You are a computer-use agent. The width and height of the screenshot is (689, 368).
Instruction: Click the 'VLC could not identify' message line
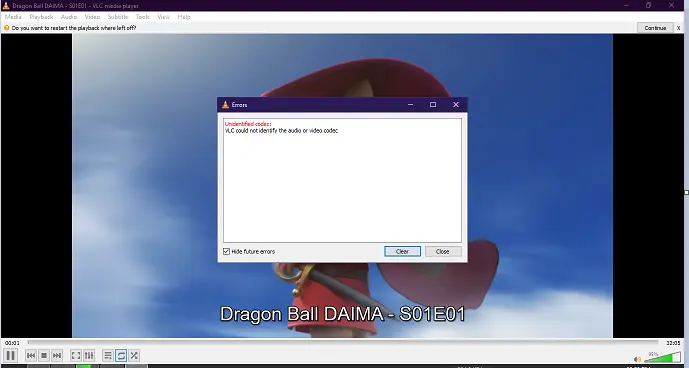(281, 131)
